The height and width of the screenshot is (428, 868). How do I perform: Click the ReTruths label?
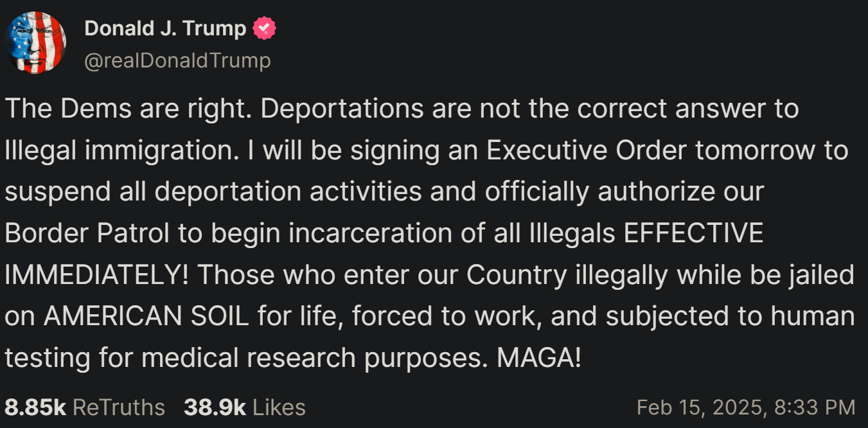[119, 407]
